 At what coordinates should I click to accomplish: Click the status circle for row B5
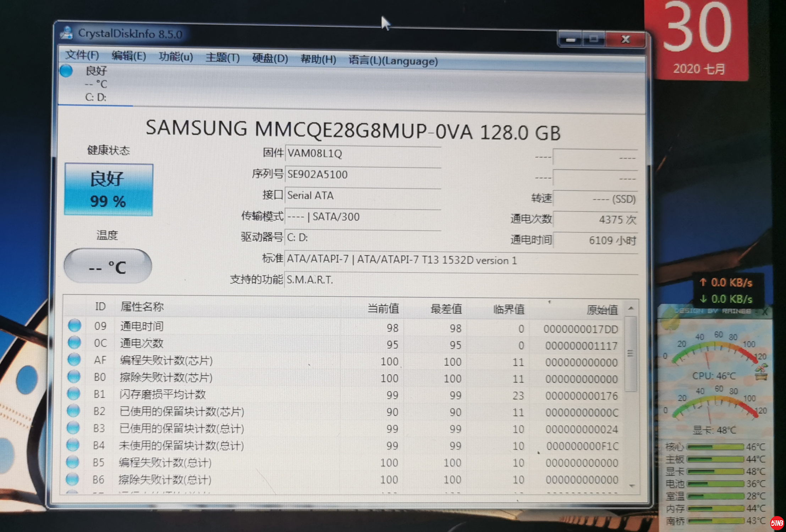72,461
